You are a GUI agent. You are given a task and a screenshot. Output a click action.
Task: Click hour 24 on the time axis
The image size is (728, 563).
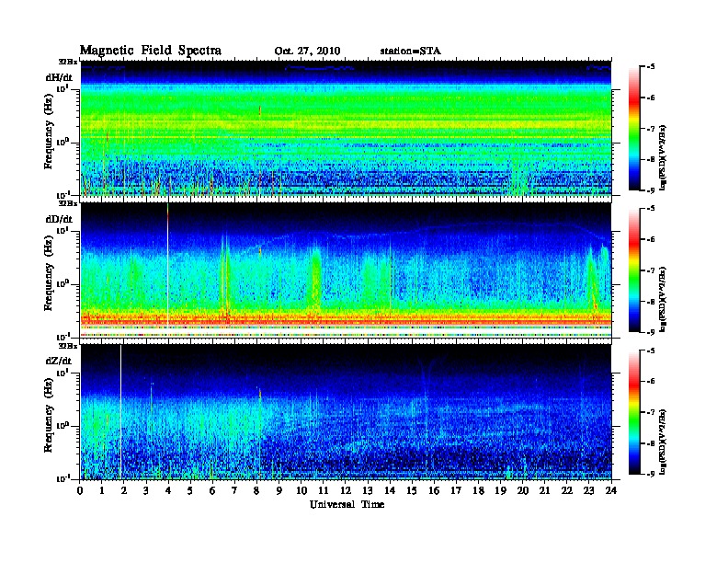(x=611, y=490)
